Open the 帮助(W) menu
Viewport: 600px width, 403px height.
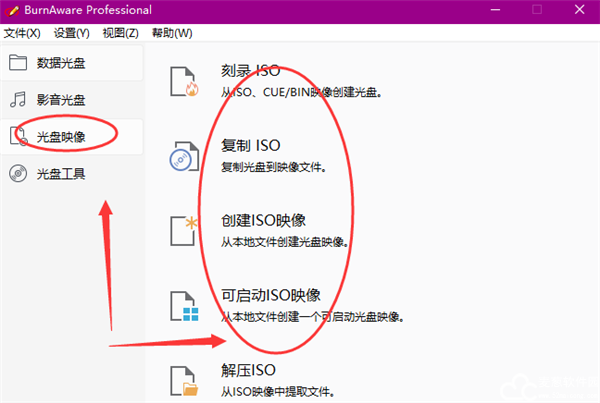tap(172, 33)
